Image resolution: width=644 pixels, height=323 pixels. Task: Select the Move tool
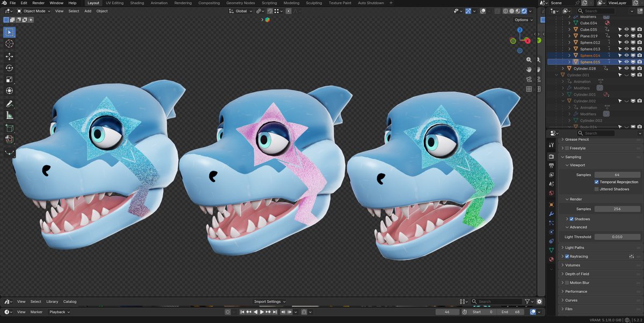point(9,56)
